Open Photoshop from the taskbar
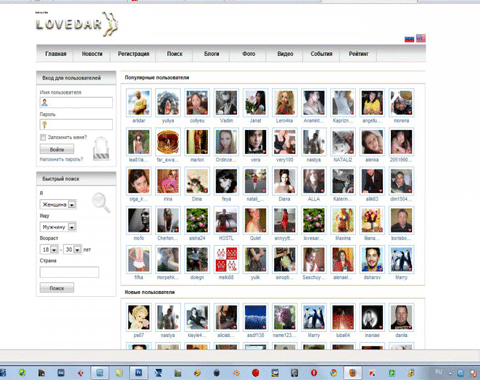480x380 pixels. 139,372
